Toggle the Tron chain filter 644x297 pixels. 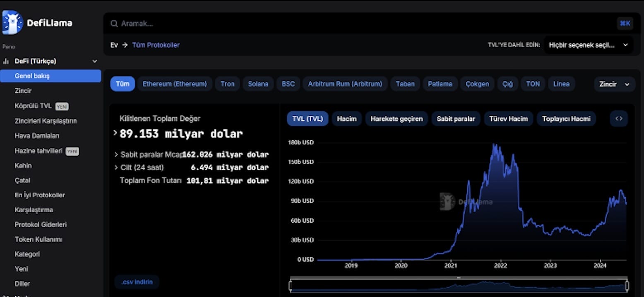(x=227, y=84)
